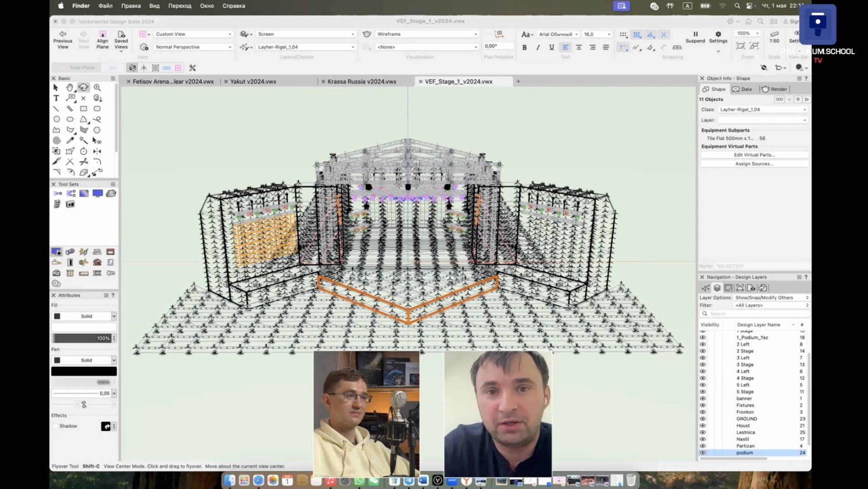Open the Data tab in Object Info
The height and width of the screenshot is (489, 868).
[x=742, y=89]
